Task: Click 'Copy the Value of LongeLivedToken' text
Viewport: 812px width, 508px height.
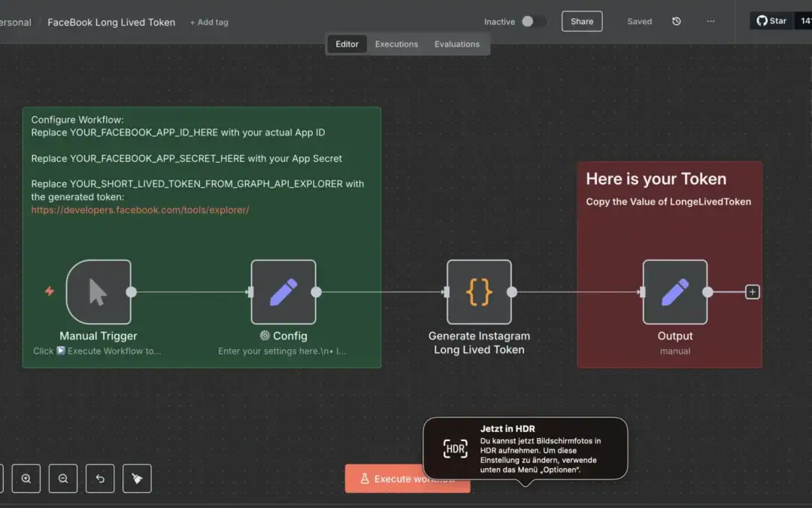Action: pyautogui.click(x=668, y=202)
